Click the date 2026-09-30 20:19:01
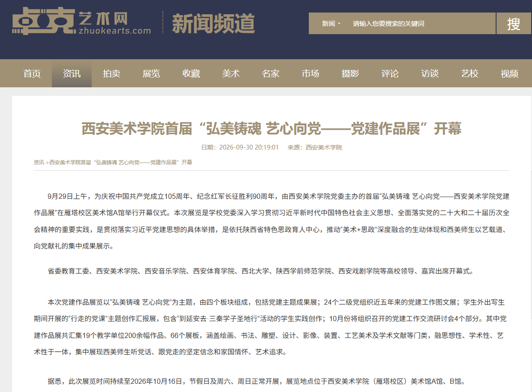 pos(249,147)
